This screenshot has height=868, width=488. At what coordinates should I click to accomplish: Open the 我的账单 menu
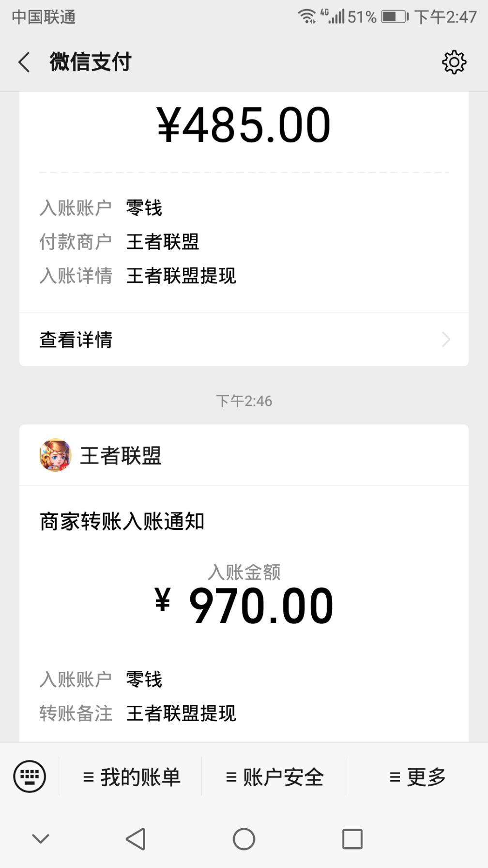pos(131,777)
